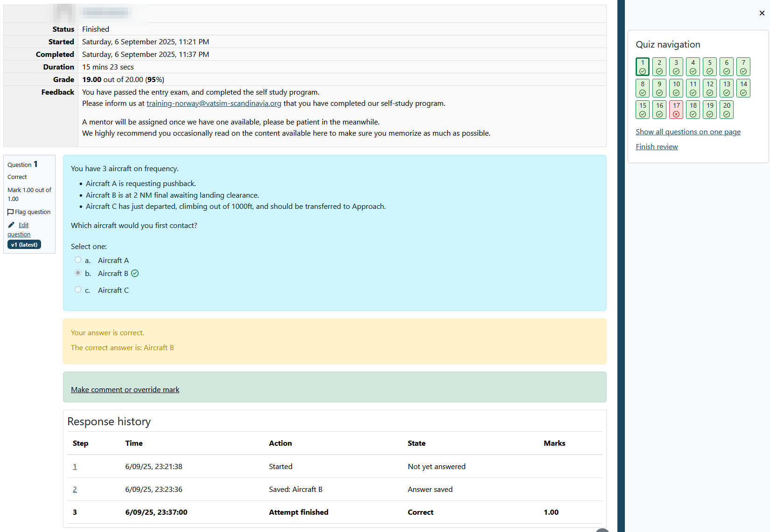The width and height of the screenshot is (770, 532).
Task: Go to question 1 in navigation
Action: [x=643, y=67]
